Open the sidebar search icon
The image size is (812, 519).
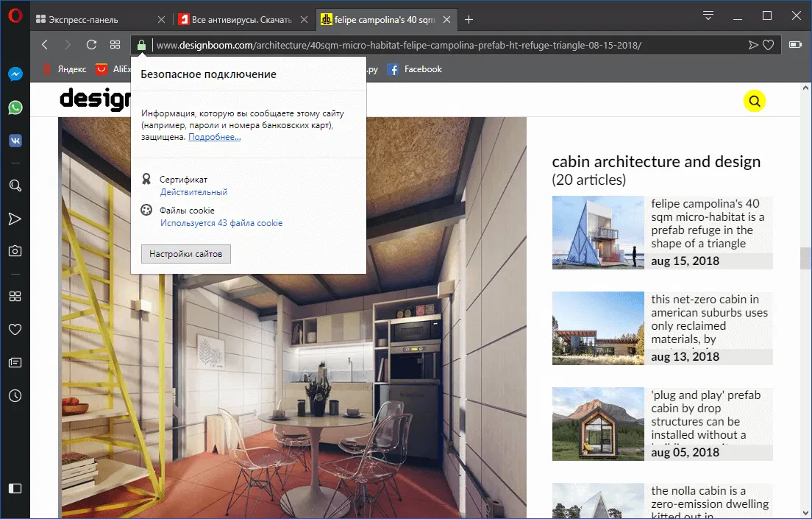click(15, 186)
